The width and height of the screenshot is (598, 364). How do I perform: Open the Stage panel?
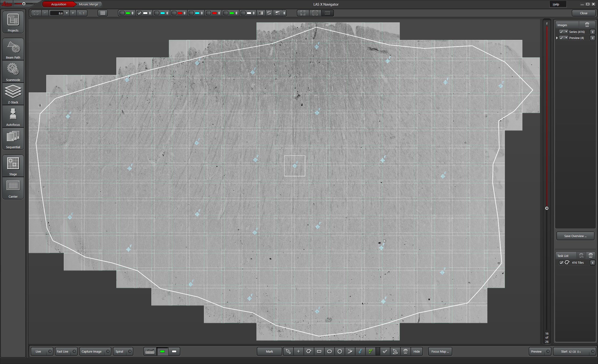pos(13,166)
